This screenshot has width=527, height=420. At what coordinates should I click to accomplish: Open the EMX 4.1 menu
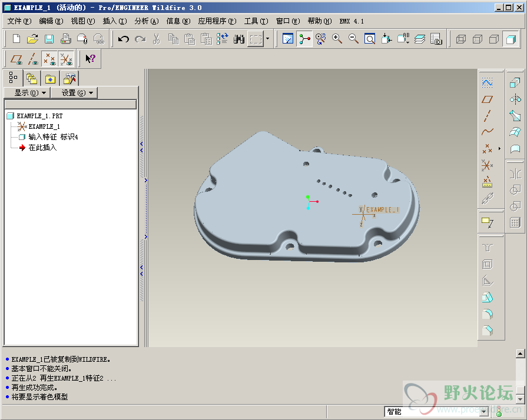pyautogui.click(x=352, y=21)
